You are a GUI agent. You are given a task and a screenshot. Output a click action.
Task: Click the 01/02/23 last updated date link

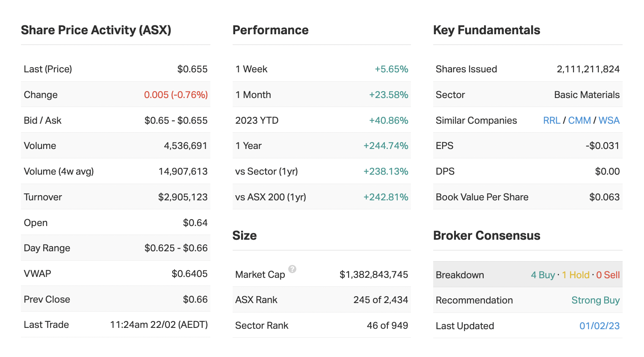point(599,326)
